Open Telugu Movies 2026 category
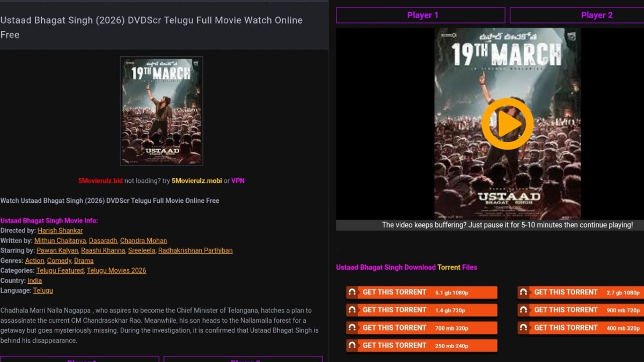 (116, 271)
